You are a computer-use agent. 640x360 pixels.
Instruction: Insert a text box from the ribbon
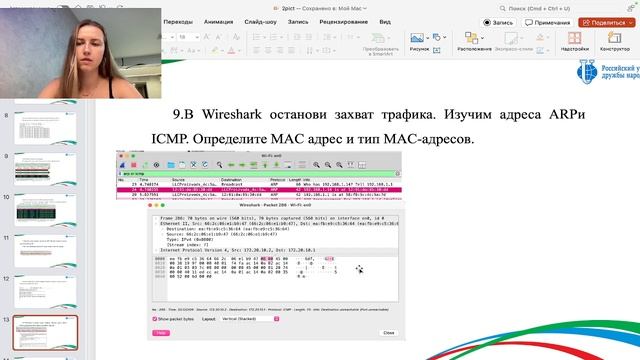pyautogui.click(x=437, y=50)
